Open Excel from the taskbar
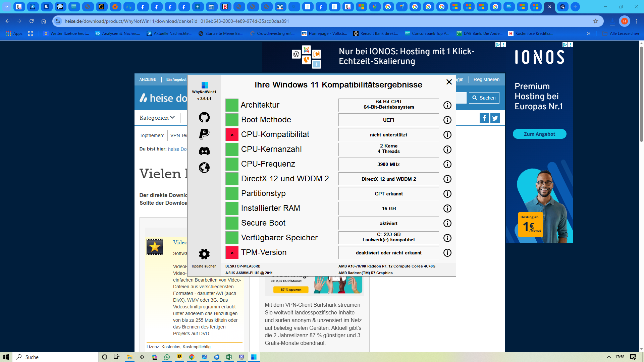The width and height of the screenshot is (644, 362). click(229, 357)
